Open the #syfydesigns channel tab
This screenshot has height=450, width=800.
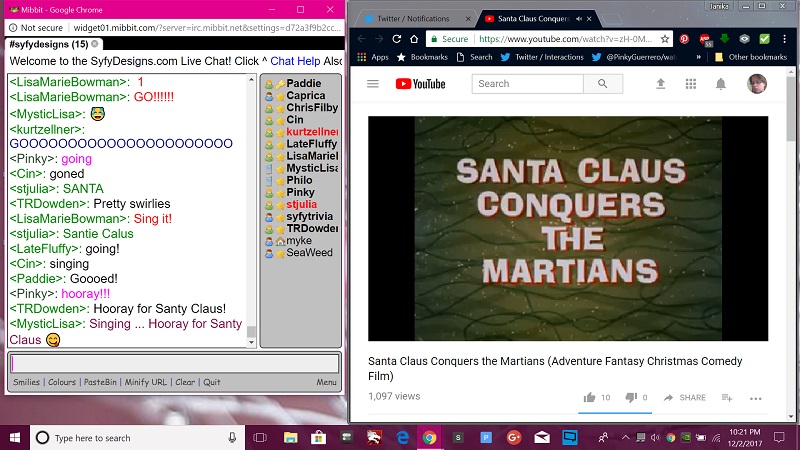tap(48, 44)
